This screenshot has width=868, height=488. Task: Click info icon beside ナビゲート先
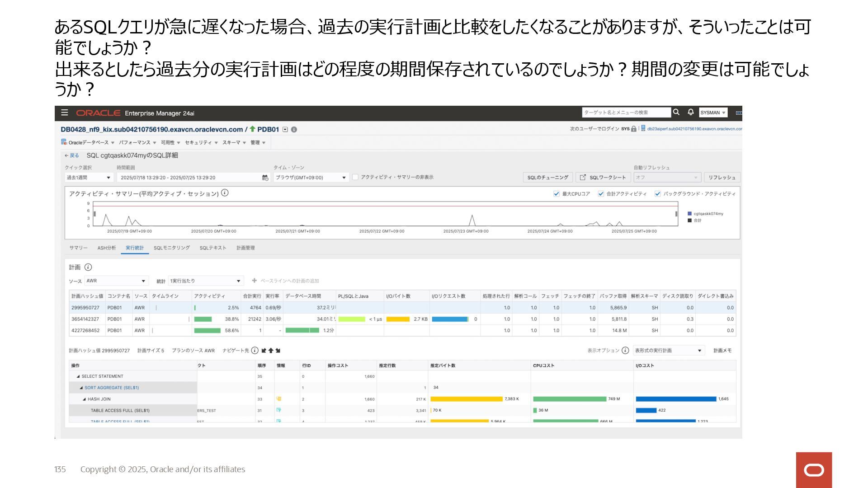pos(255,351)
